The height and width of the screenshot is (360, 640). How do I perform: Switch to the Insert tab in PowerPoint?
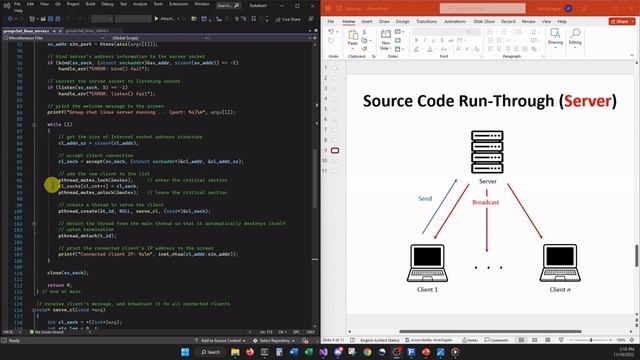tap(367, 21)
